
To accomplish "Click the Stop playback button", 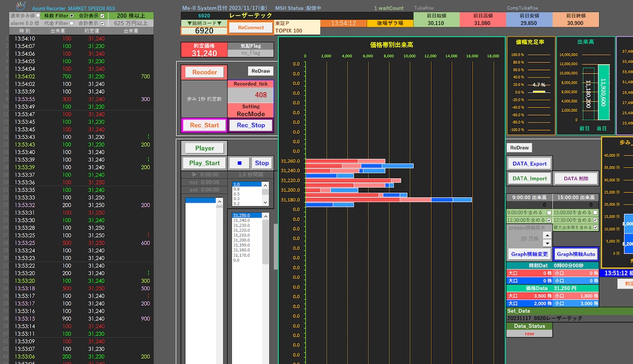I will pos(262,163).
